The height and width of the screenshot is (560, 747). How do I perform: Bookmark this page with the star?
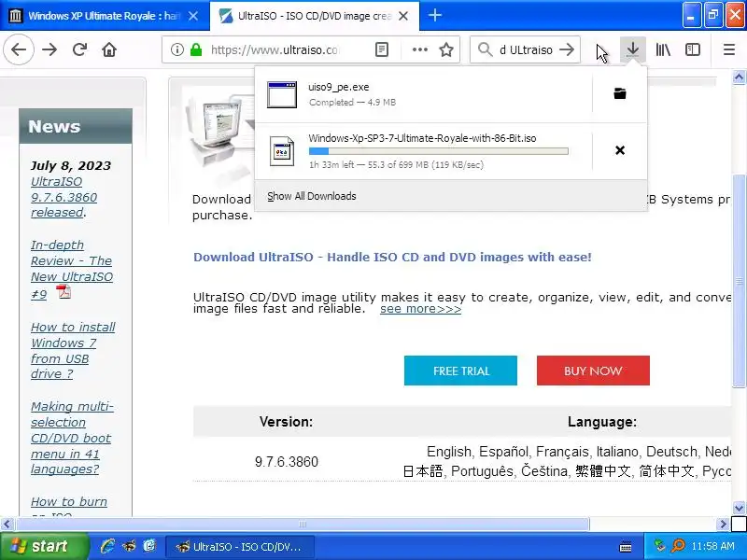[446, 49]
